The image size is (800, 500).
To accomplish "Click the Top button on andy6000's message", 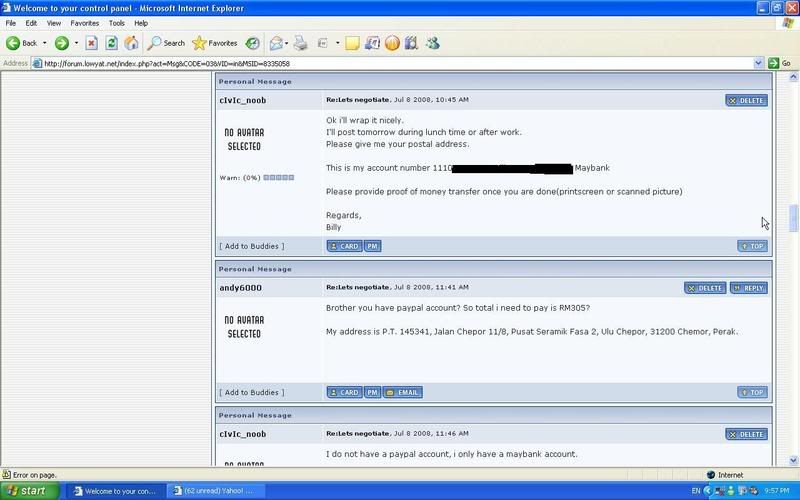I will pos(752,393).
